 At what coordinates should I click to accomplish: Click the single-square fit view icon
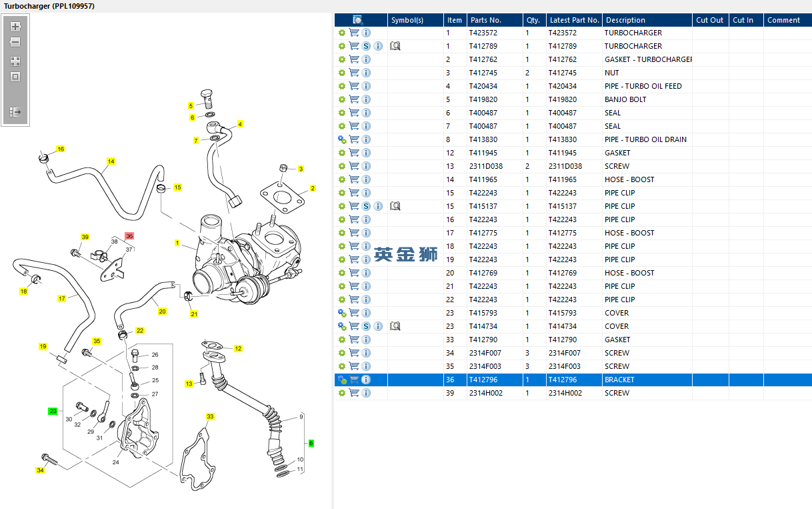15,77
